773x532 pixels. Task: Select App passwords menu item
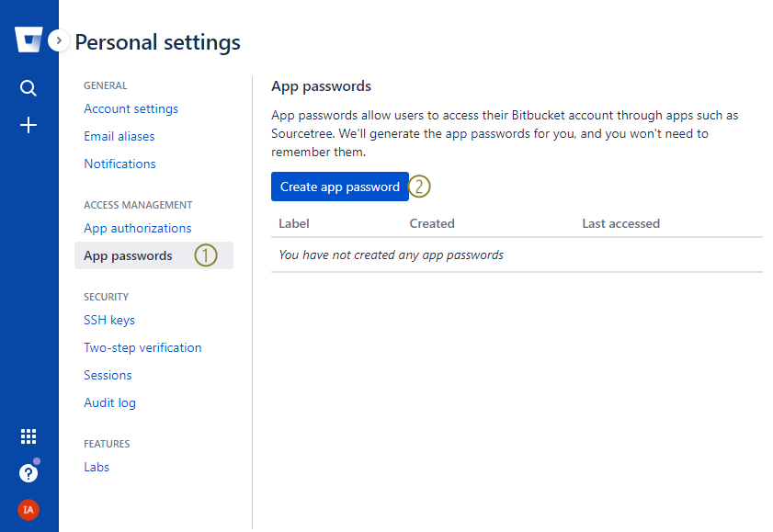pyautogui.click(x=153, y=255)
